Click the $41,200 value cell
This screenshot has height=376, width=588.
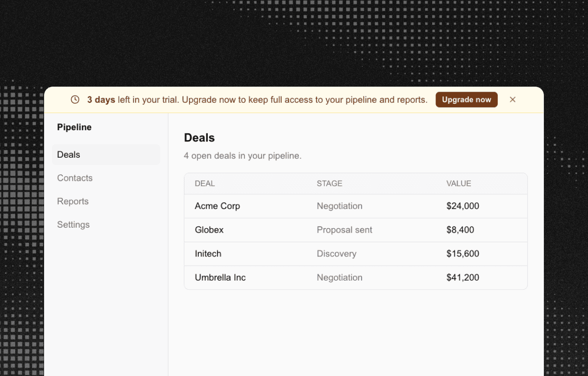[463, 278]
